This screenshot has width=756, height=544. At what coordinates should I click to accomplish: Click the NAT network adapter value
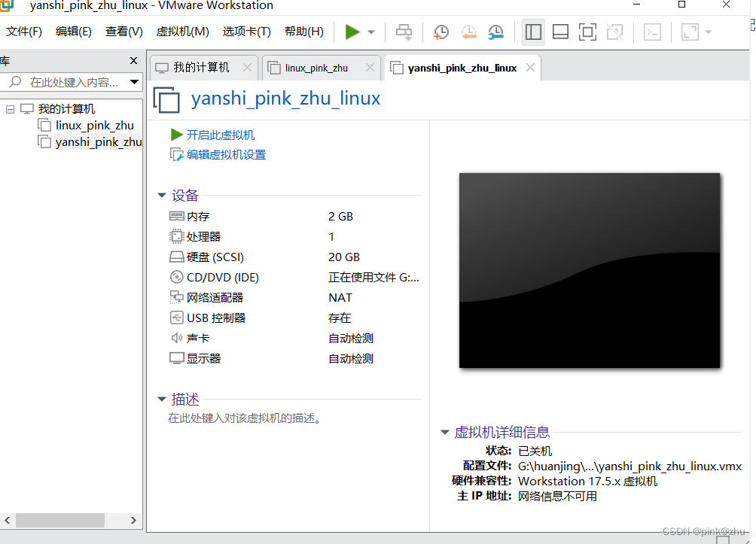(340, 298)
